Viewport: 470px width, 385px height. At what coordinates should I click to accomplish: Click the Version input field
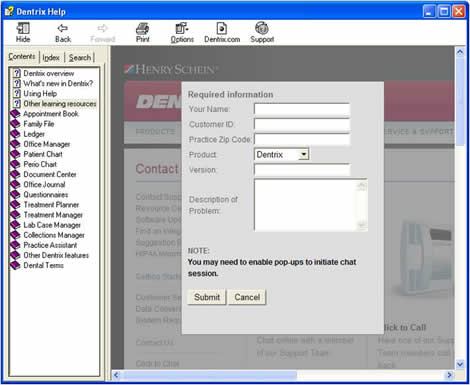(302, 170)
